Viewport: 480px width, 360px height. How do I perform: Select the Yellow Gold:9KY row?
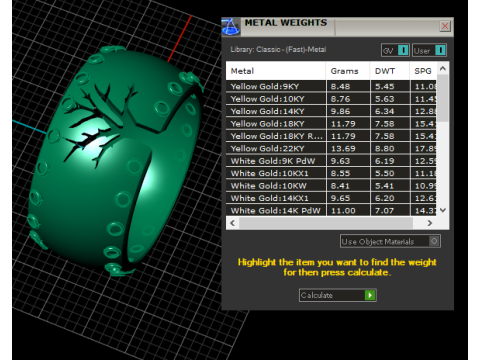331,86
